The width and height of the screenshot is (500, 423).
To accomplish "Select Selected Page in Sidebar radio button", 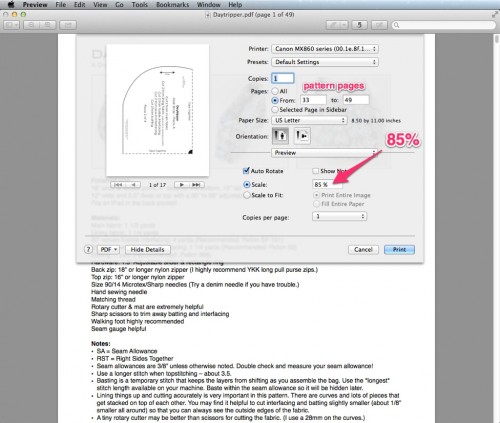I will coord(275,110).
